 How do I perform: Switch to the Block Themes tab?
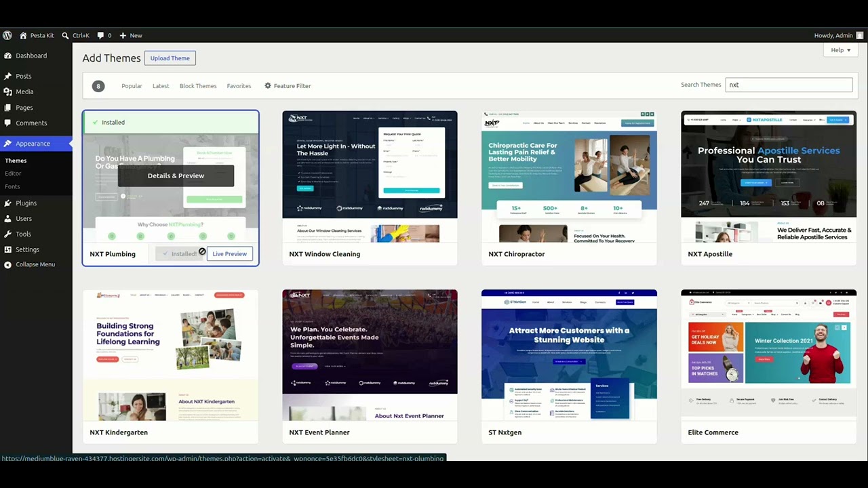click(x=198, y=86)
